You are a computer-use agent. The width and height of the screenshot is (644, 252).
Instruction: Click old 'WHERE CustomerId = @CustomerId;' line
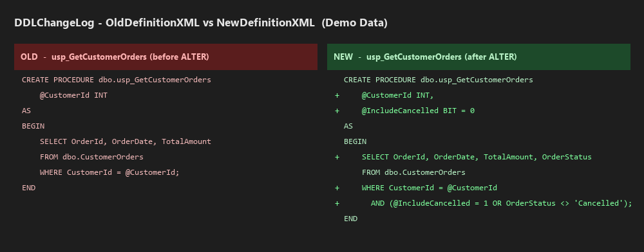tap(109, 172)
